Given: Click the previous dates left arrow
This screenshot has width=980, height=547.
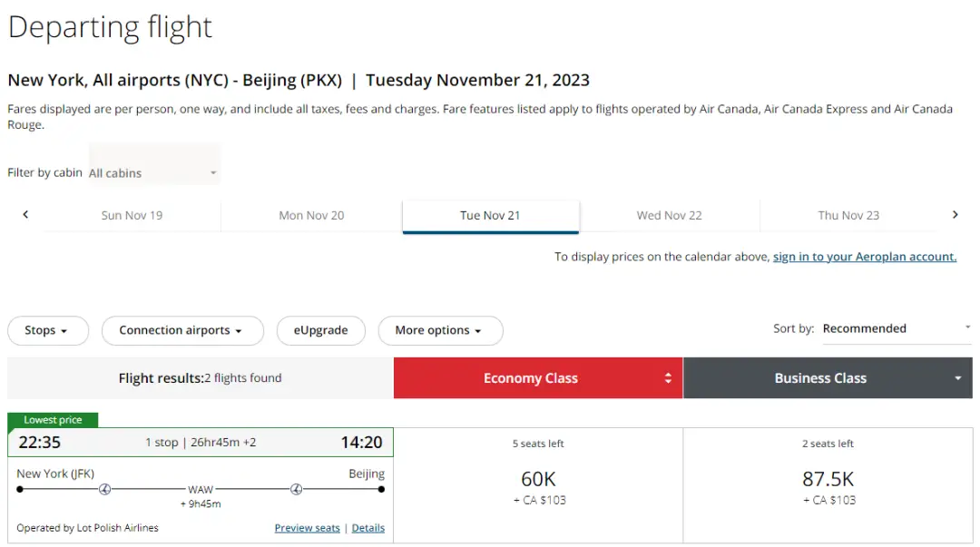Looking at the screenshot, I should (25, 215).
